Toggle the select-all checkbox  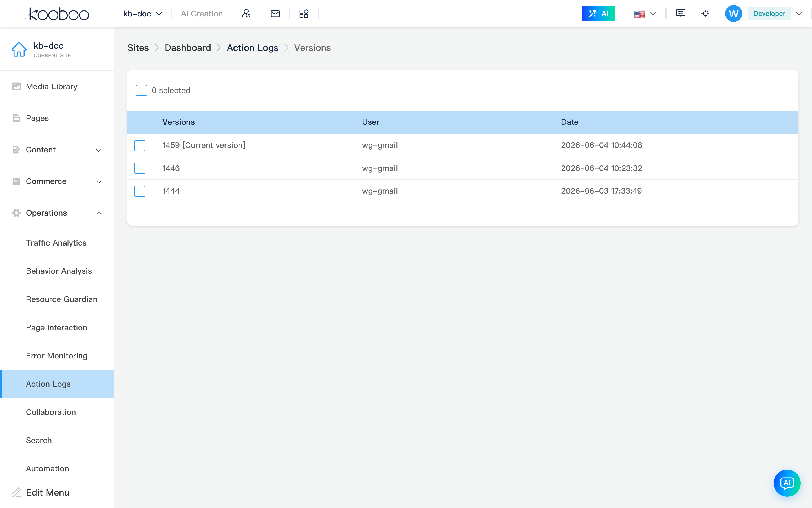click(141, 90)
